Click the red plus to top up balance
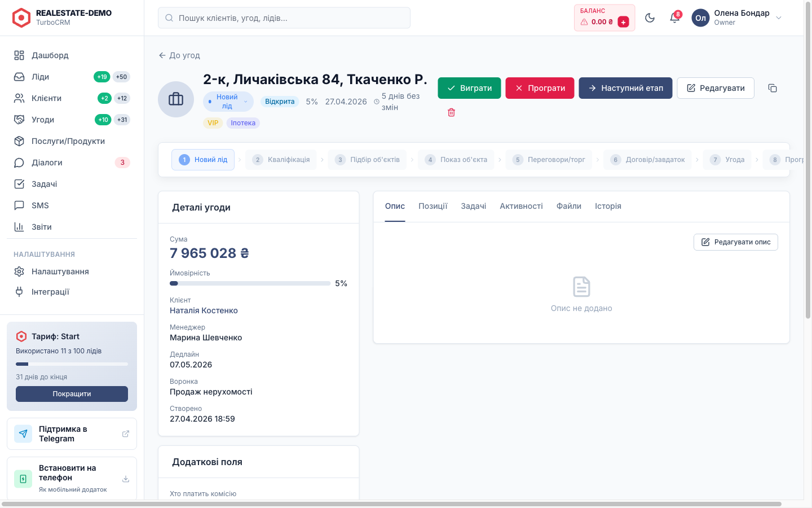This screenshot has height=508, width=812. point(623,22)
